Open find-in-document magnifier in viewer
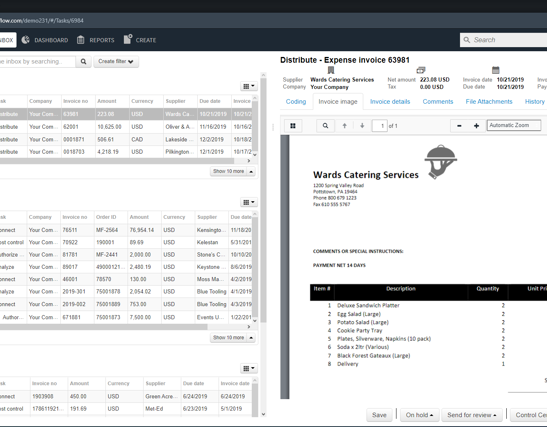 pyautogui.click(x=325, y=126)
